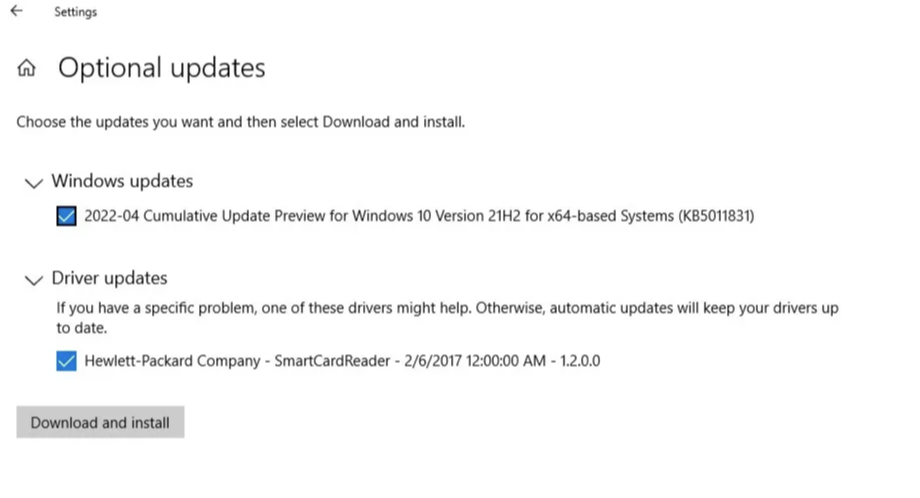
Task: Click the Optional updates page heading
Action: pyautogui.click(x=161, y=67)
